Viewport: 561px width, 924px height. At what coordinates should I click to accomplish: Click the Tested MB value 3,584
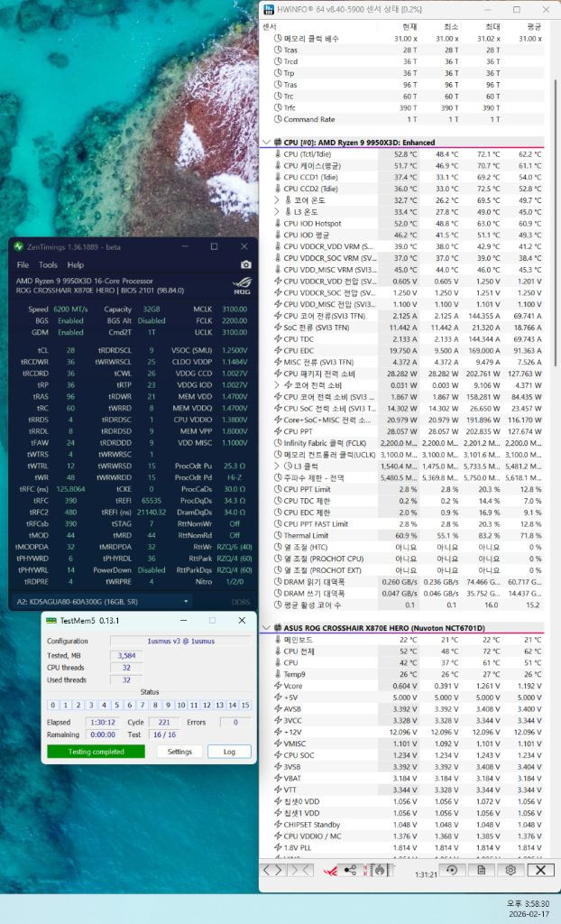126,656
